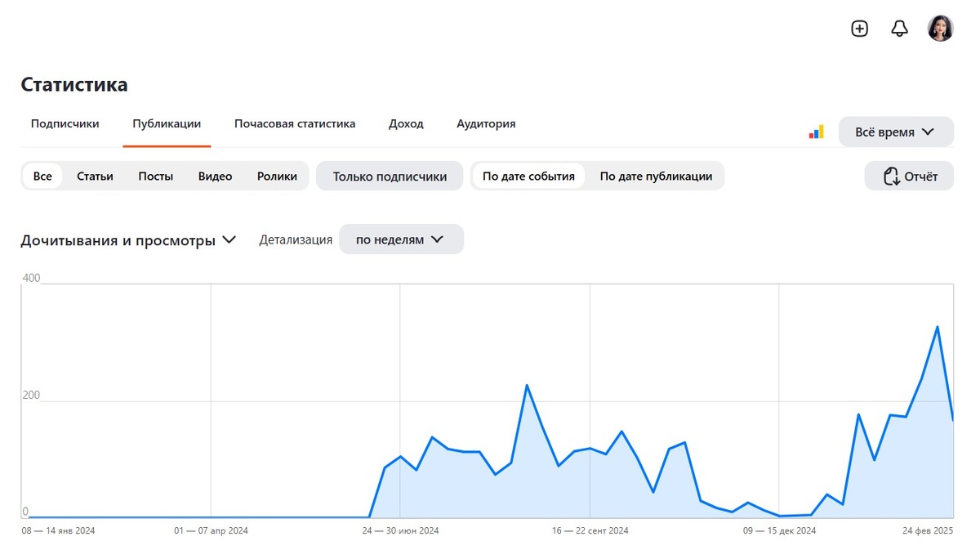Click the report document icon on the Отчёт button
Screen dimensions: 980x559
pyautogui.click(x=891, y=176)
